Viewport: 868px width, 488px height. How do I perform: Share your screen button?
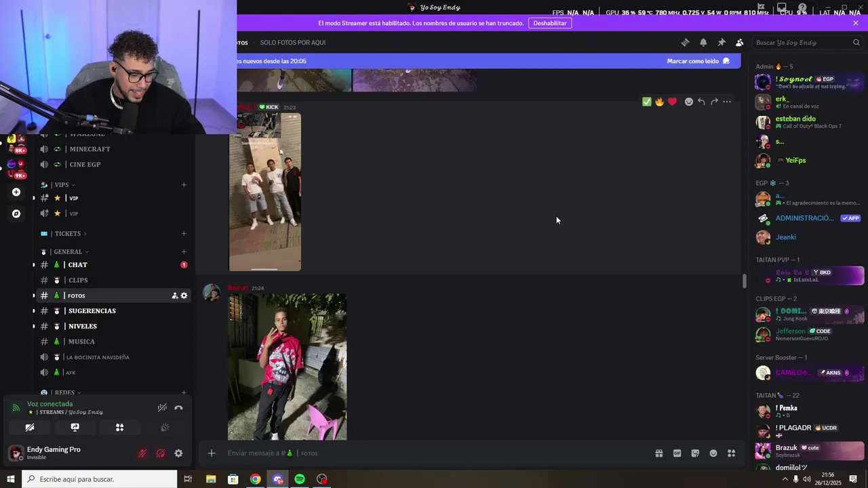click(75, 428)
